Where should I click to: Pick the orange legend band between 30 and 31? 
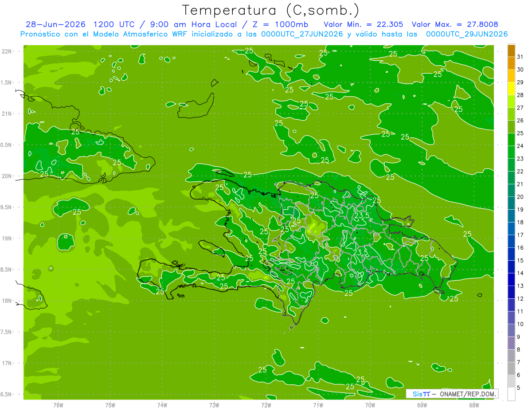(511, 63)
